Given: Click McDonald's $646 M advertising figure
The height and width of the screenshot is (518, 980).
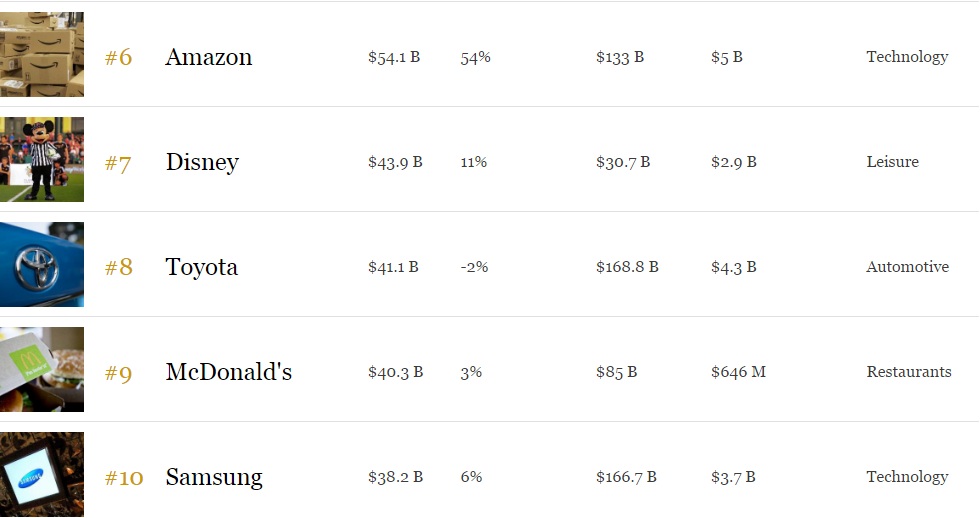Looking at the screenshot, I should 738,372.
